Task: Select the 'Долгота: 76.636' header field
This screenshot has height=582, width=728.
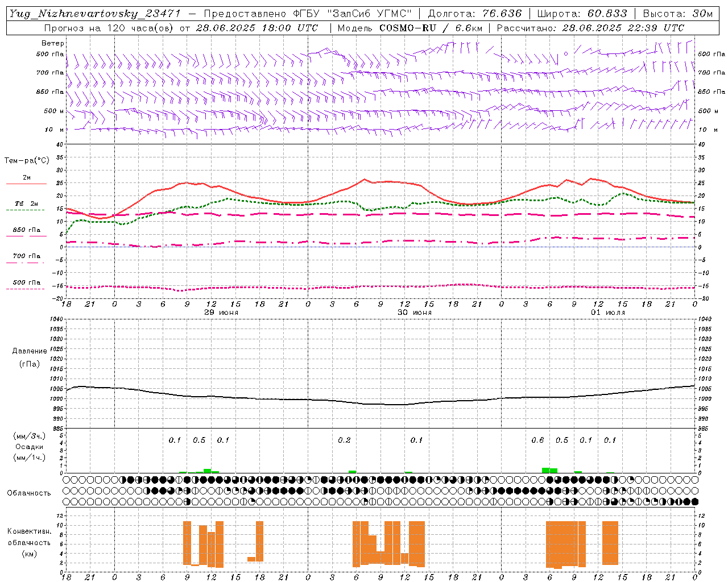Action: click(x=474, y=14)
